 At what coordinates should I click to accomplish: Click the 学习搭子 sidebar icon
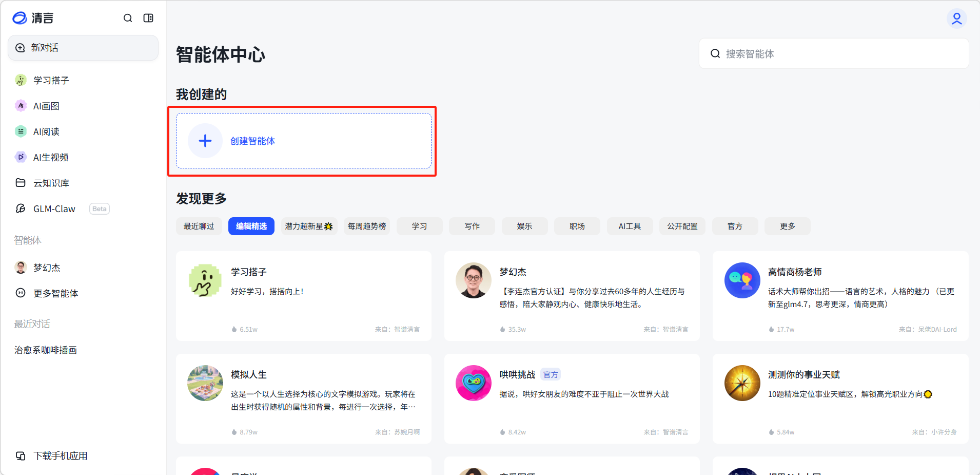click(x=21, y=80)
